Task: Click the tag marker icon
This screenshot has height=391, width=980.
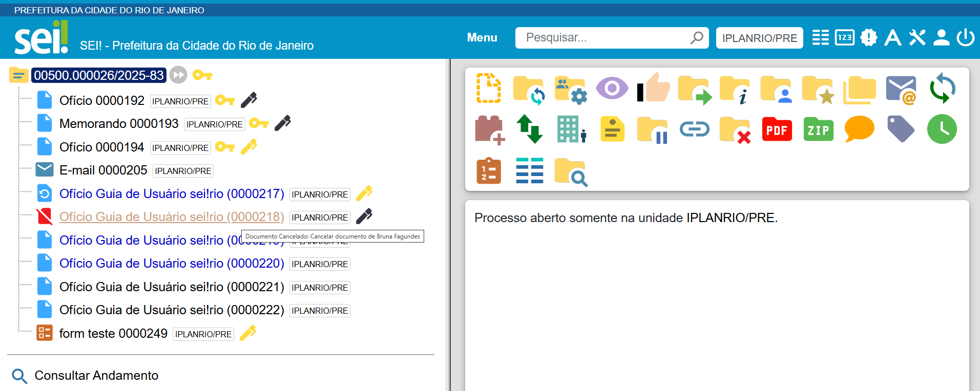Action: [901, 129]
